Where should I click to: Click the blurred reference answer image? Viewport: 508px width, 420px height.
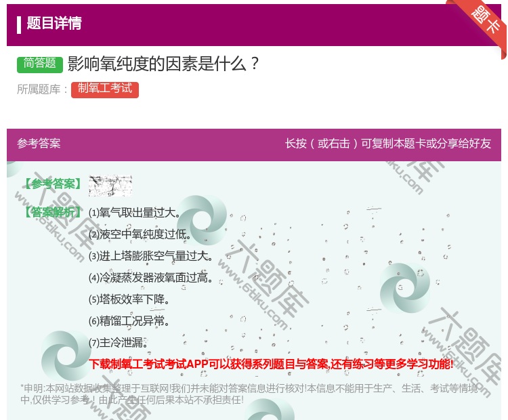click(110, 186)
